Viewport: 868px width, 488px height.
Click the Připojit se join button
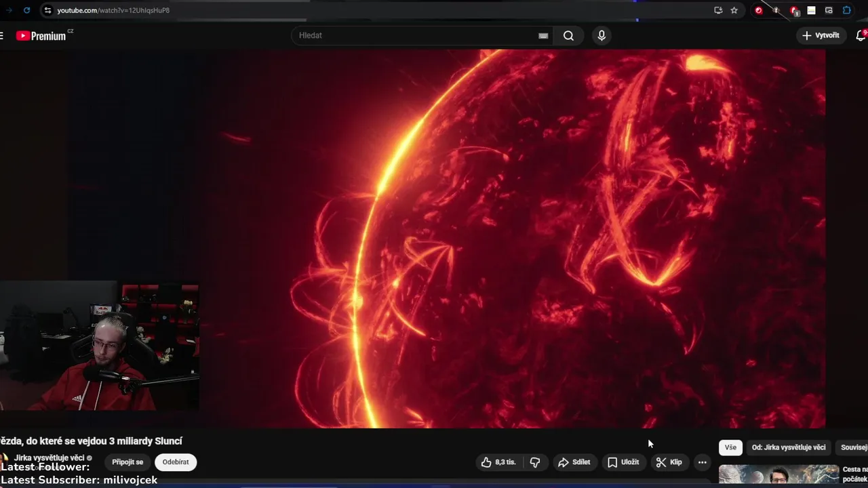[127, 462]
